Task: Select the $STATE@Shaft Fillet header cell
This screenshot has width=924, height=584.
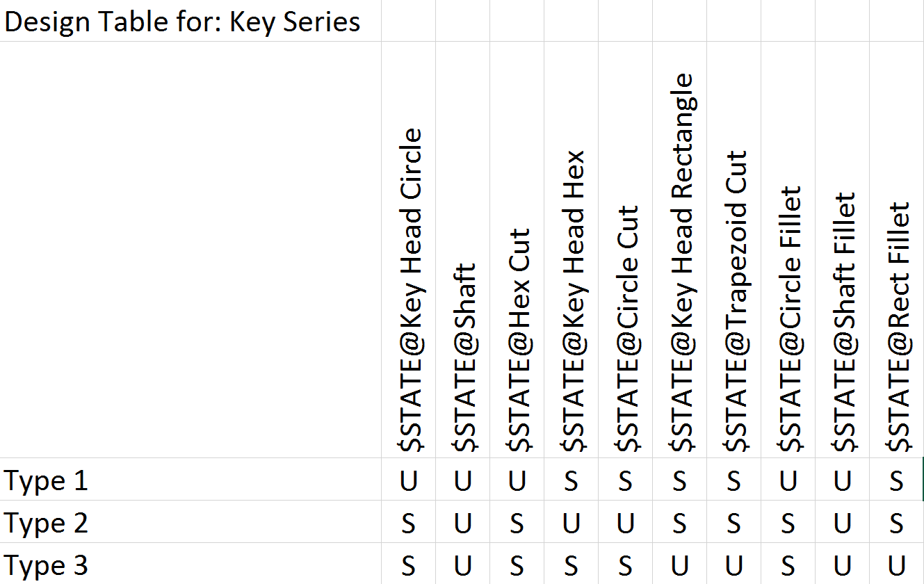Action: point(843,250)
